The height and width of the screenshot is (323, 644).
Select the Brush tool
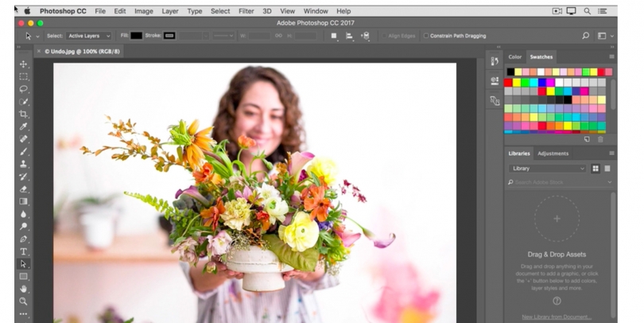23,152
